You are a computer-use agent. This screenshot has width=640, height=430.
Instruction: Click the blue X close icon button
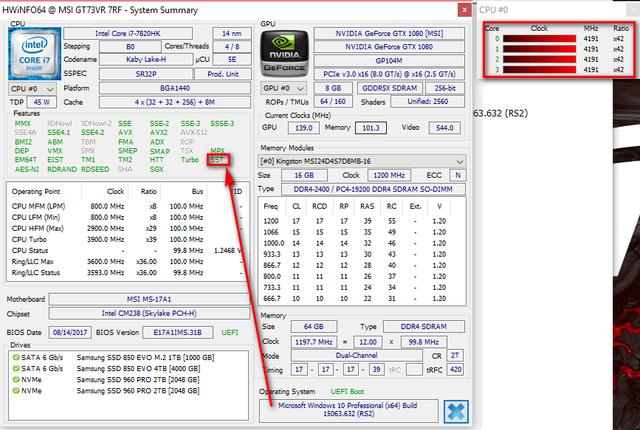pos(456,411)
